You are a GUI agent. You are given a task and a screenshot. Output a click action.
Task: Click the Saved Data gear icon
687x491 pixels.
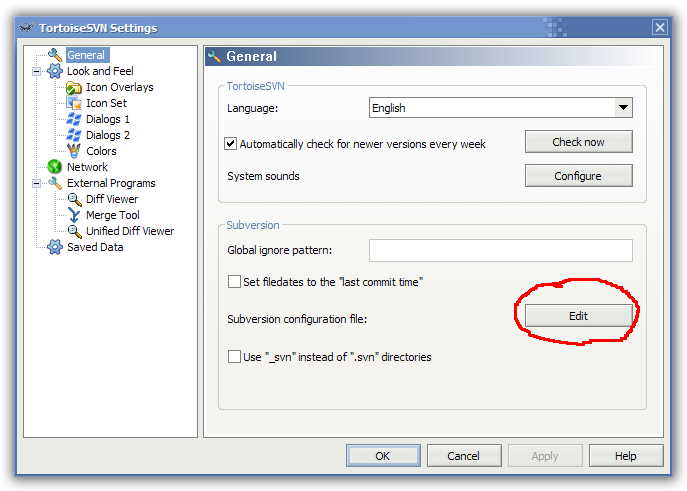(55, 247)
